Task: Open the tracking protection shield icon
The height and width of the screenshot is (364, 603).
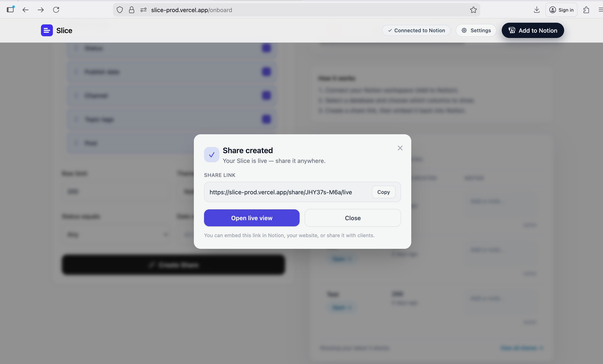Action: [120, 10]
